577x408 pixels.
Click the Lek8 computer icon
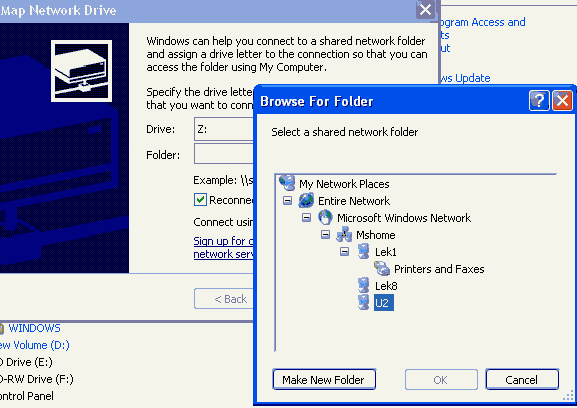364,285
